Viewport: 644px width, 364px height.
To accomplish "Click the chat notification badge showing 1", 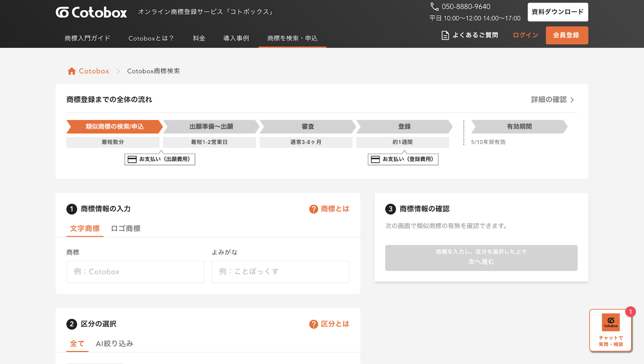I will coord(630,312).
